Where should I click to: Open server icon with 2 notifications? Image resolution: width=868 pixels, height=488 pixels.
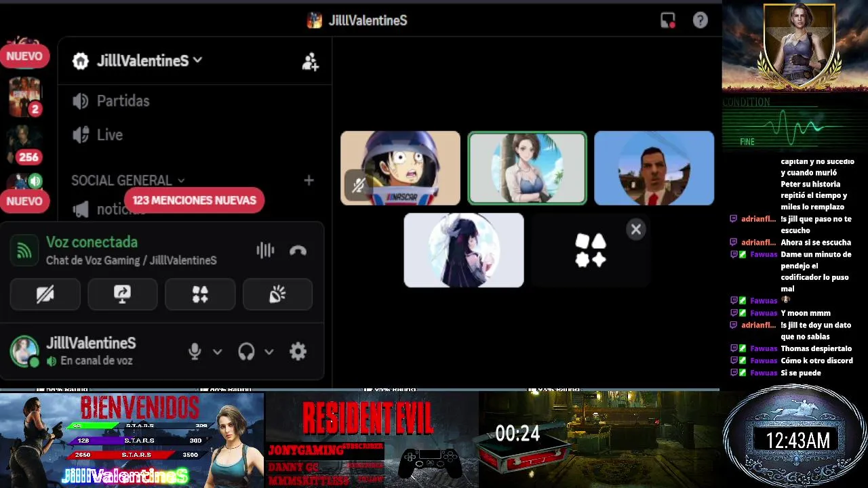(x=25, y=96)
